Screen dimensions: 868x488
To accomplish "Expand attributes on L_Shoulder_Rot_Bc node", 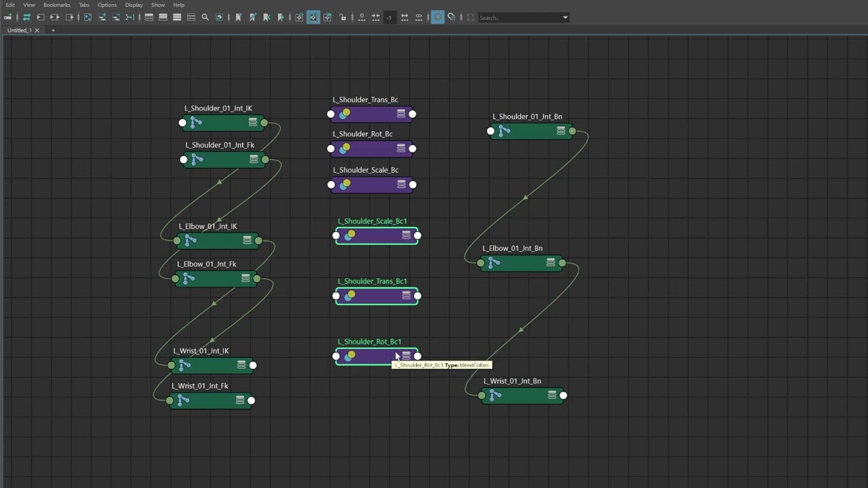I will (401, 148).
